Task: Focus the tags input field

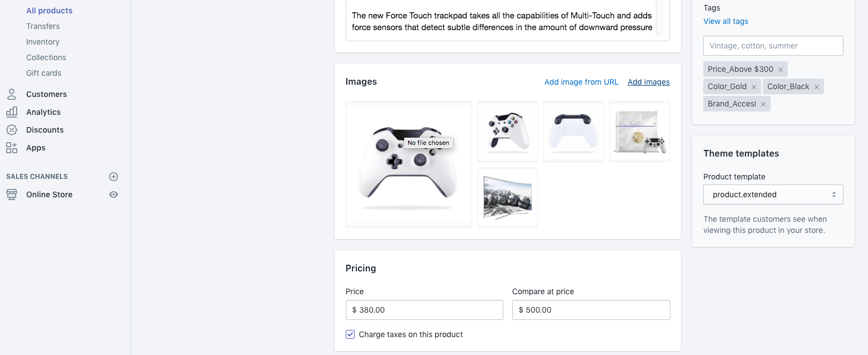Action: coord(773,46)
